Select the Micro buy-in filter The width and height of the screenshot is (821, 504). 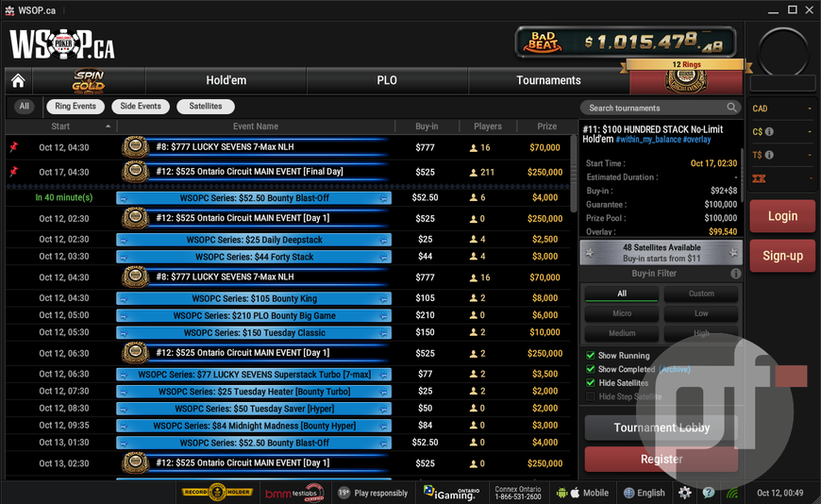pos(622,313)
